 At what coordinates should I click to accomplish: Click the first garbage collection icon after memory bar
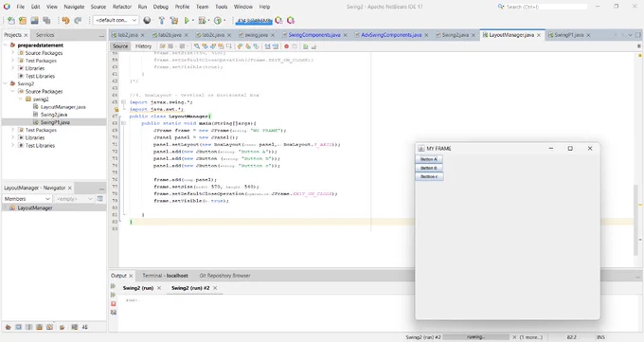click(278, 20)
